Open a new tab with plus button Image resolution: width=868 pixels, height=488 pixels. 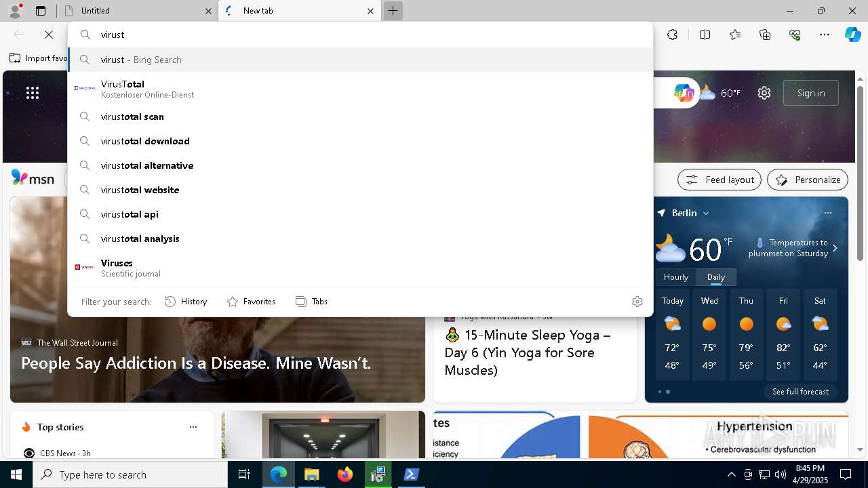[x=393, y=11]
